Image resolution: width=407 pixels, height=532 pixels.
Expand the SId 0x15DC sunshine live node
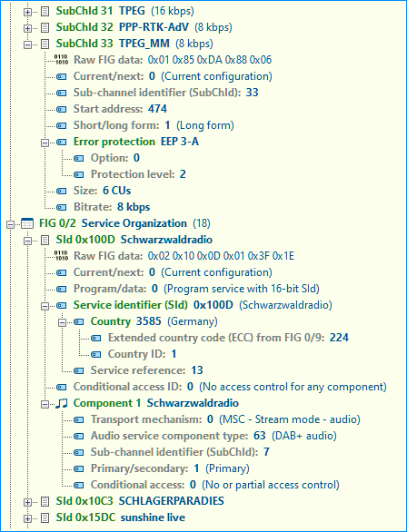pyautogui.click(x=27, y=518)
